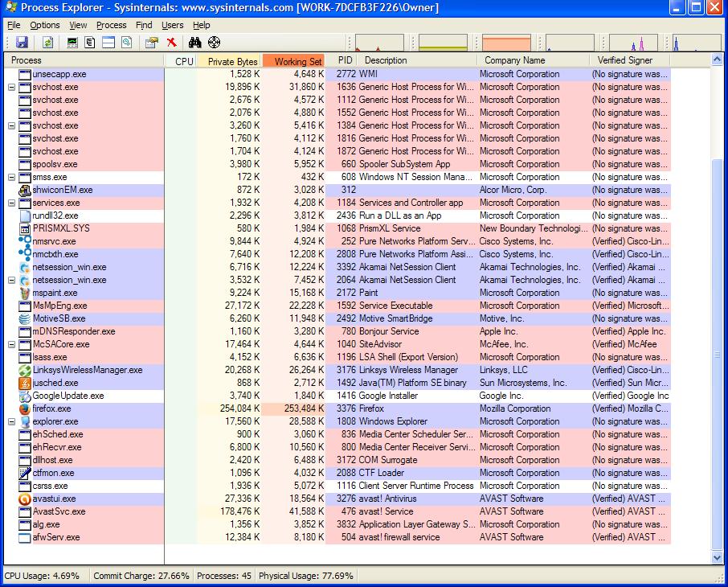Click the Processes: 45 status entry
The height and width of the screenshot is (587, 728).
(224, 576)
